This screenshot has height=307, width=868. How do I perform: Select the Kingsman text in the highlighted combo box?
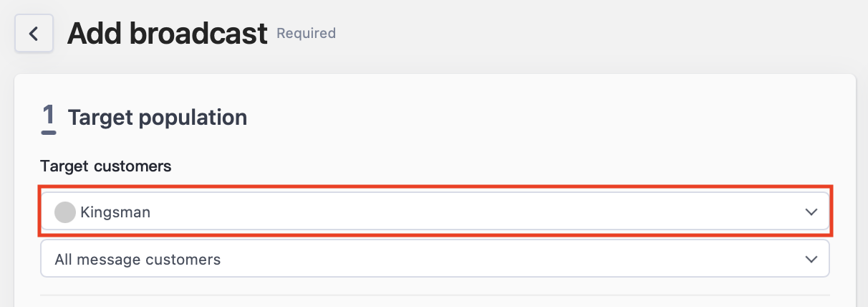click(x=115, y=212)
